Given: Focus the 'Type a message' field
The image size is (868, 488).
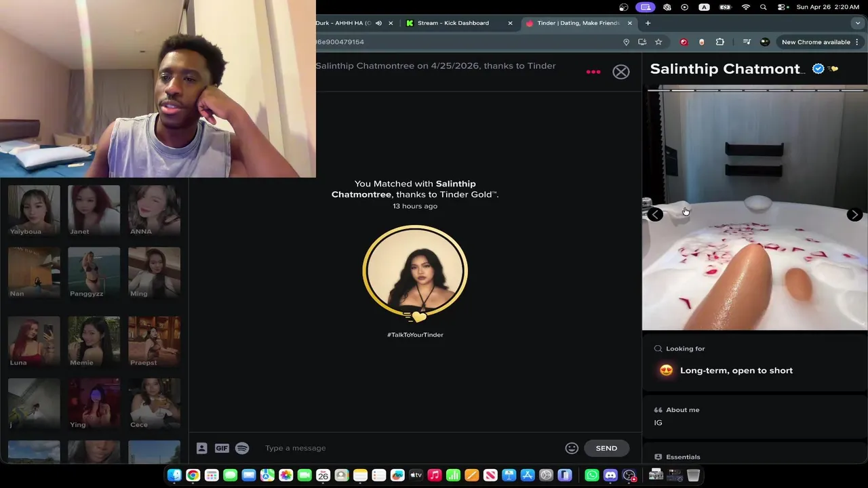Looking at the screenshot, I should 410,448.
